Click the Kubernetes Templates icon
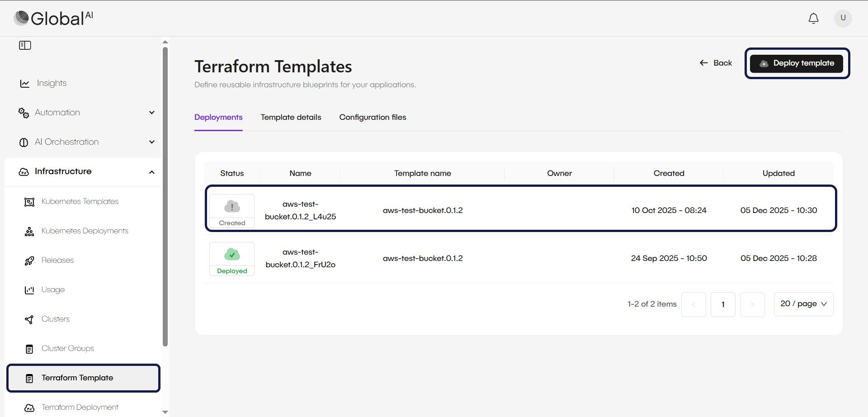 point(29,202)
